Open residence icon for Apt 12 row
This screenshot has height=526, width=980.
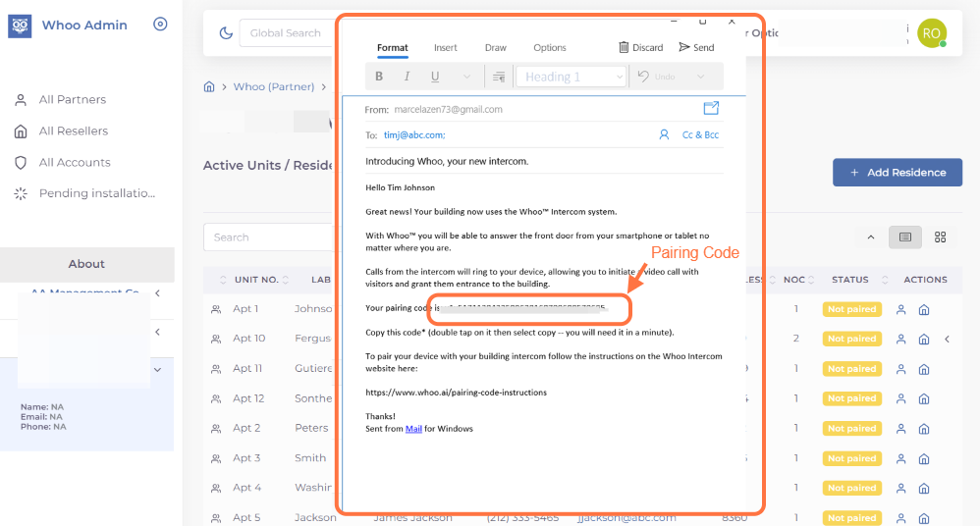point(924,398)
